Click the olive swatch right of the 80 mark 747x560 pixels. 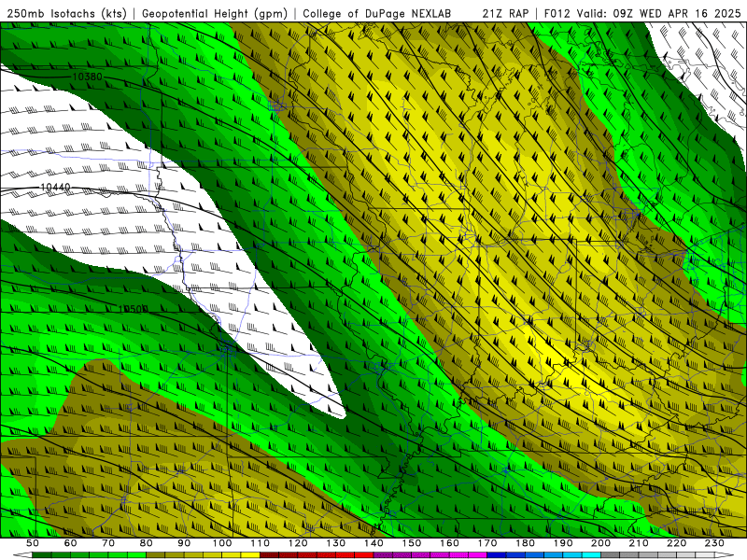click(156, 555)
